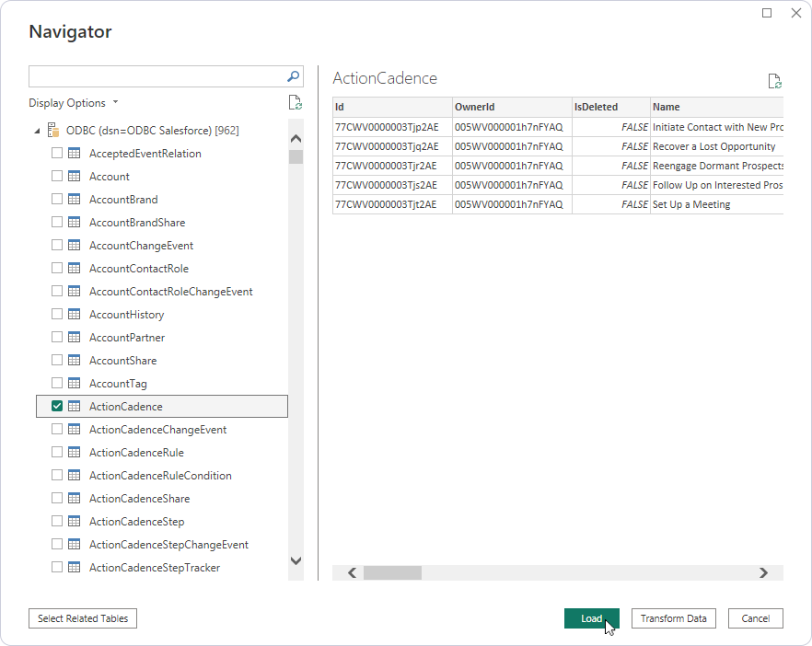Screen dimensions: 812x646
Task: Click the table icon beside AccountHistory
Action: [74, 315]
